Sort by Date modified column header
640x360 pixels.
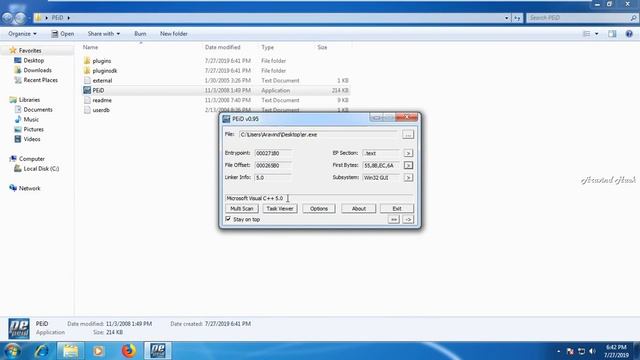point(222,47)
